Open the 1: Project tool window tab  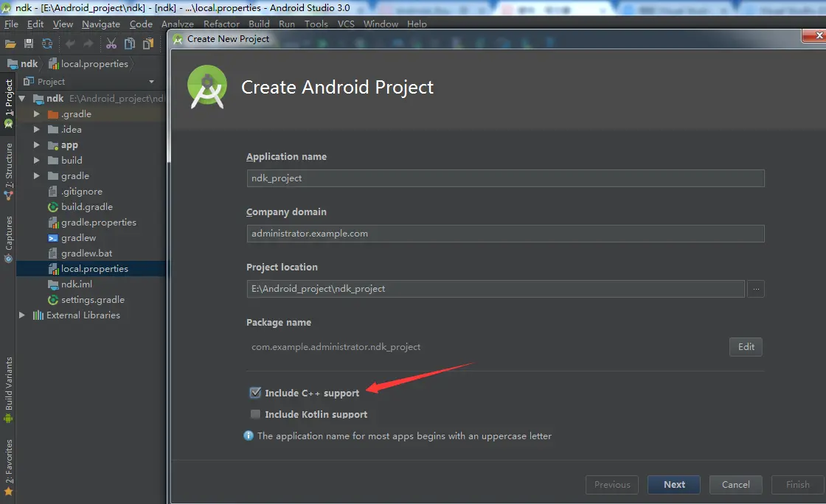8,103
